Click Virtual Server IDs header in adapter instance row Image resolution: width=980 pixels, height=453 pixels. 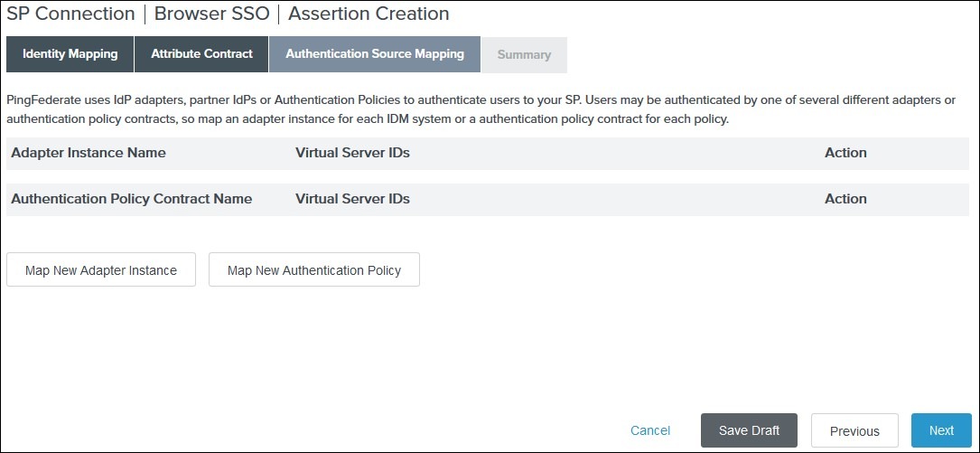352,153
